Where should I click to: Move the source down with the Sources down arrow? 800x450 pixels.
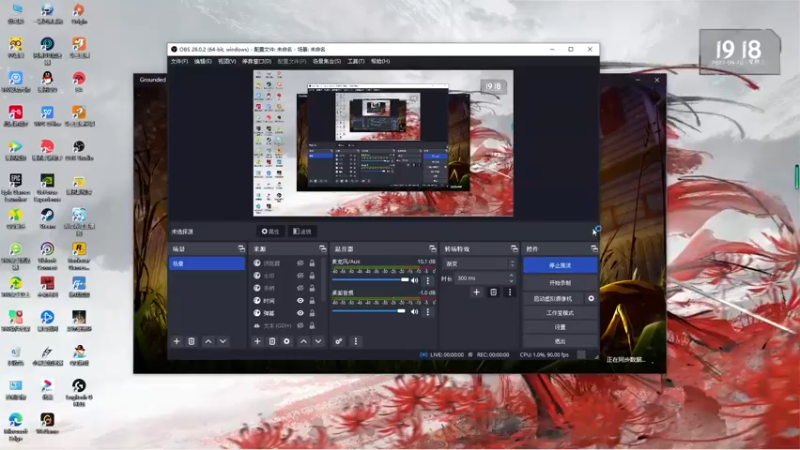coord(318,341)
